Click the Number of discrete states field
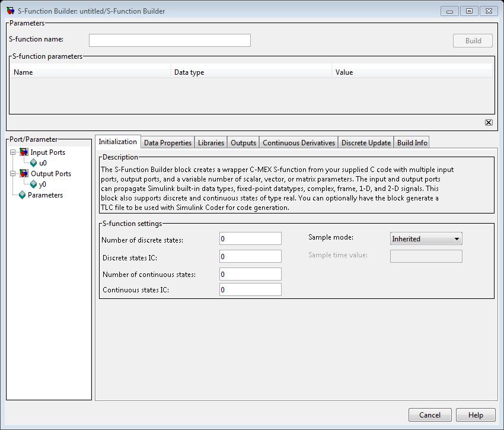The image size is (504, 430). [x=250, y=238]
